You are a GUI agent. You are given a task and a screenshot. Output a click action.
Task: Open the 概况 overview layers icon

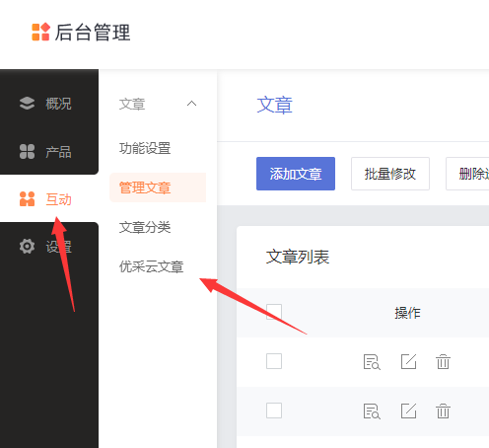(x=27, y=104)
